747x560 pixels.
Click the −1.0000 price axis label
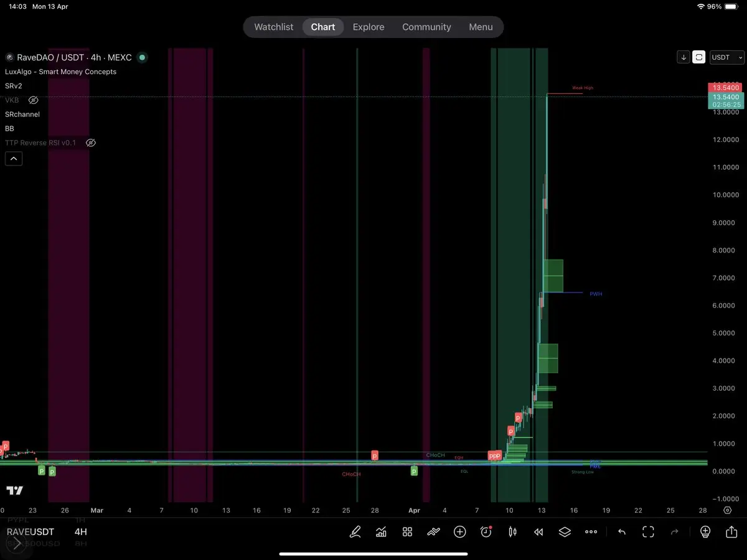(x=725, y=499)
